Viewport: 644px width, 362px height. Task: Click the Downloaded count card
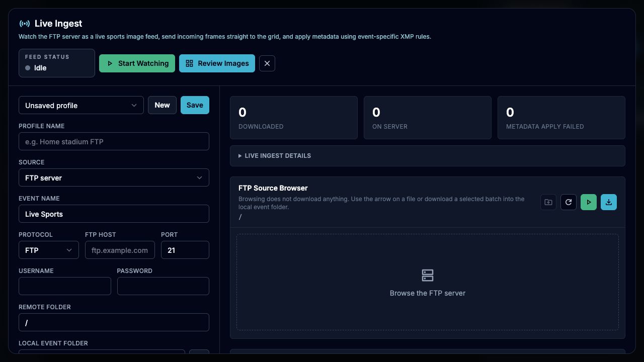294,118
